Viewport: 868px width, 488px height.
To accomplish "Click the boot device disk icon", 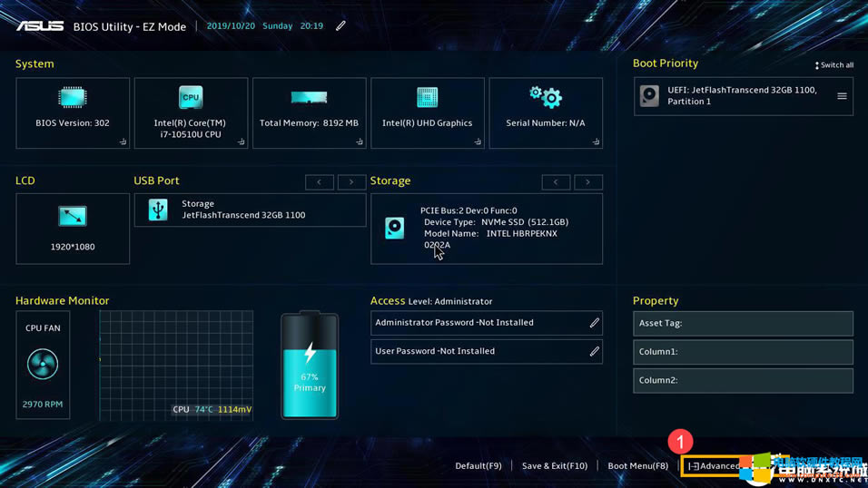I will [x=649, y=96].
